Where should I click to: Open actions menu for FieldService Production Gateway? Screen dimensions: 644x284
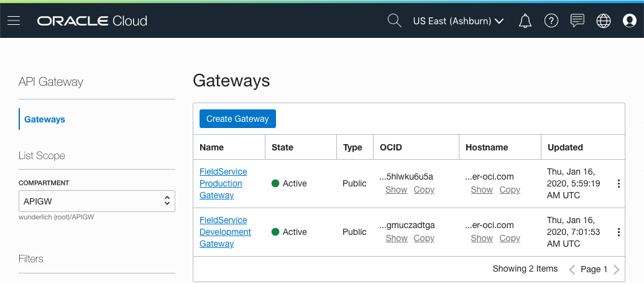coord(619,184)
